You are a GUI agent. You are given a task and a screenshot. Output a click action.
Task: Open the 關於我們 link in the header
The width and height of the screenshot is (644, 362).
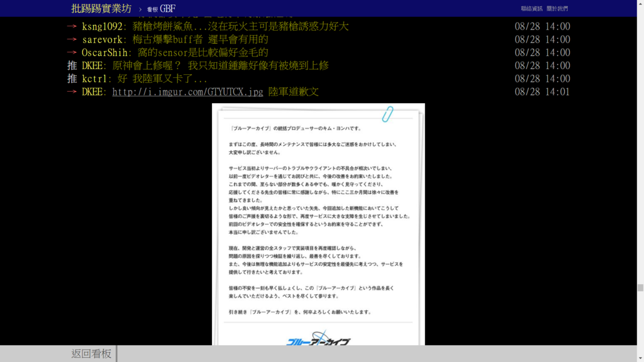pos(557,9)
